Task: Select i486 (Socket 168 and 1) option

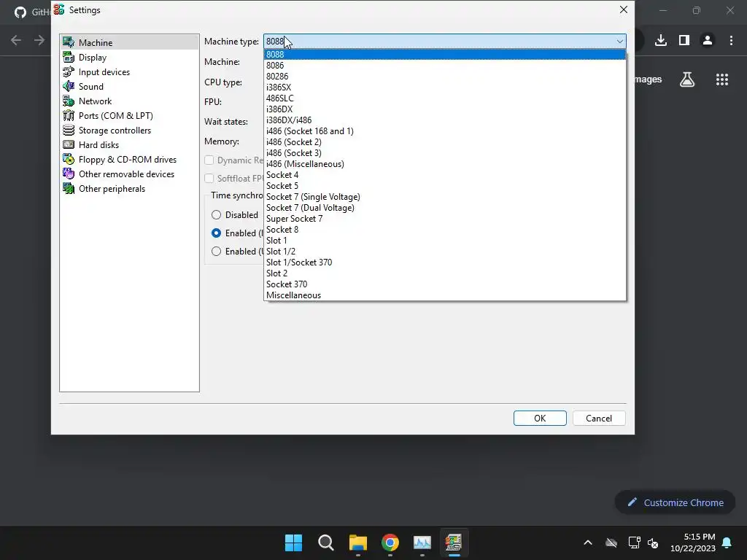Action: click(x=444, y=131)
